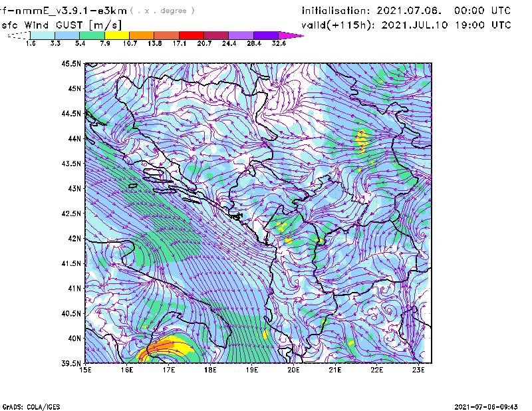Click the light cyan 1.6–3.3 legend swatch
Viewport: 532px width, 411px height.
pyautogui.click(x=43, y=35)
